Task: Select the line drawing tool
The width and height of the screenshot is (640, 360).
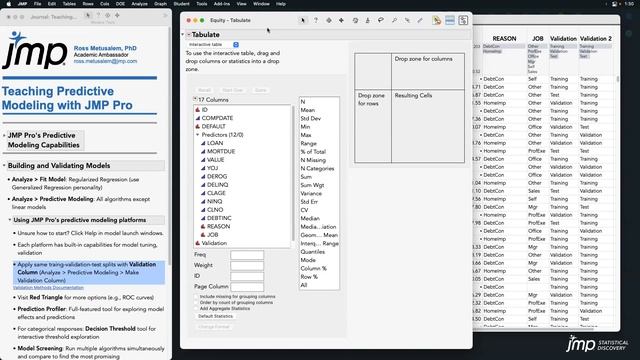Action: click(x=420, y=20)
